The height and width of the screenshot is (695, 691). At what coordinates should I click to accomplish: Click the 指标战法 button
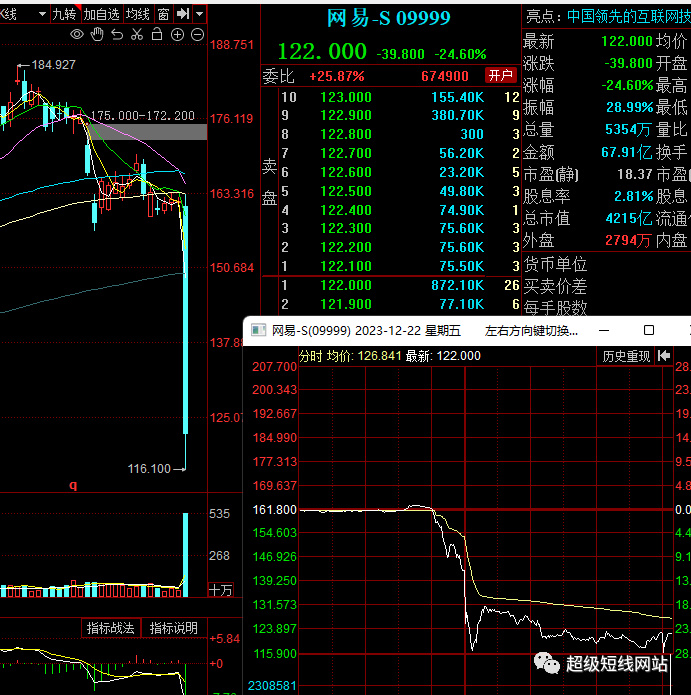point(111,628)
